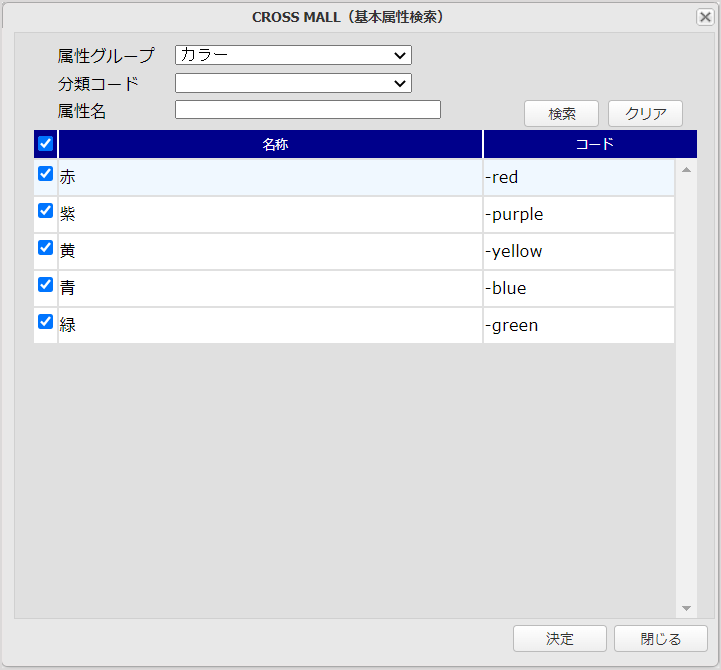This screenshot has height=670, width=721.
Task: Select the 緑 name cell
Action: [270, 325]
